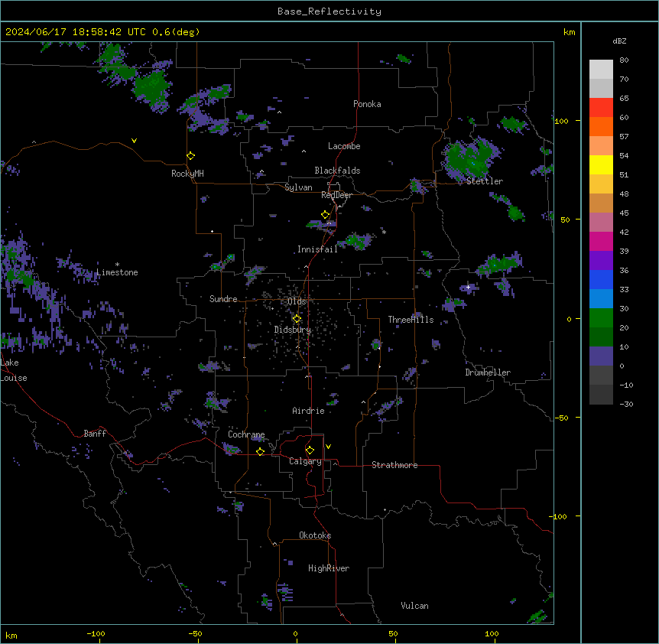Click the white asterisk marker above Limestone
The image size is (659, 644).
point(117,265)
